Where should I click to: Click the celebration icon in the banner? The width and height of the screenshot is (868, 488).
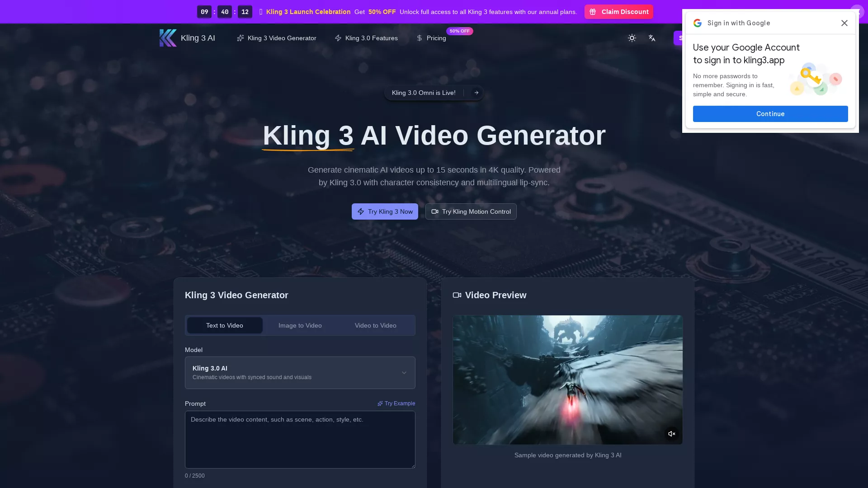click(261, 12)
